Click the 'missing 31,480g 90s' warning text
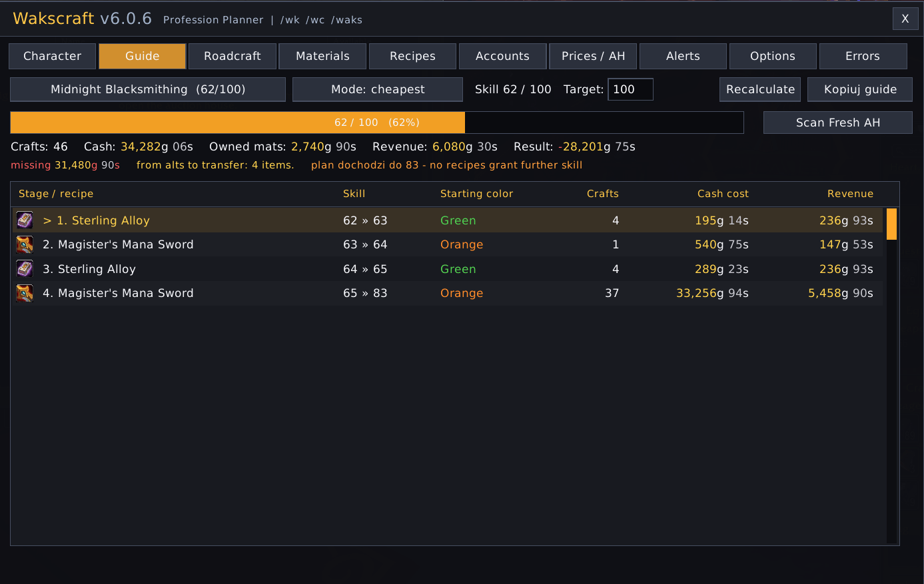This screenshot has height=584, width=924. [65, 165]
